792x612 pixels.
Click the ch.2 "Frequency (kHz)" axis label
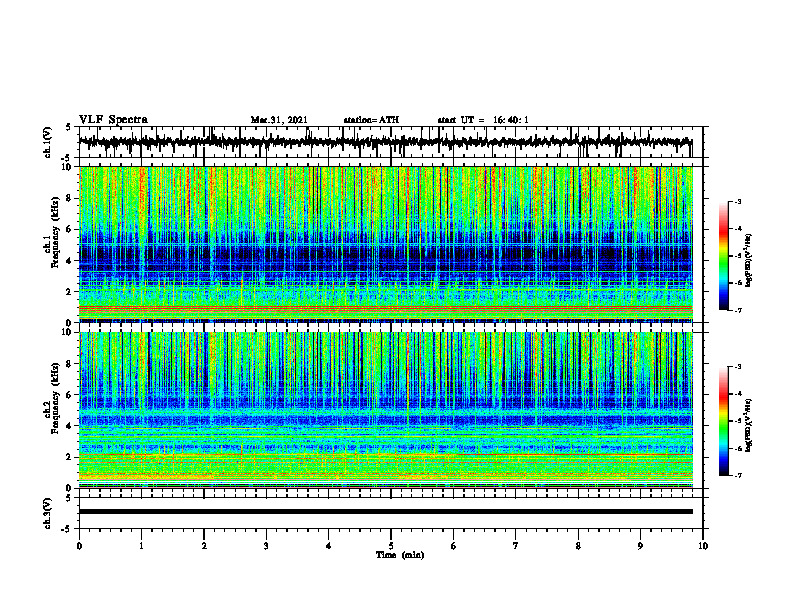click(x=55, y=397)
